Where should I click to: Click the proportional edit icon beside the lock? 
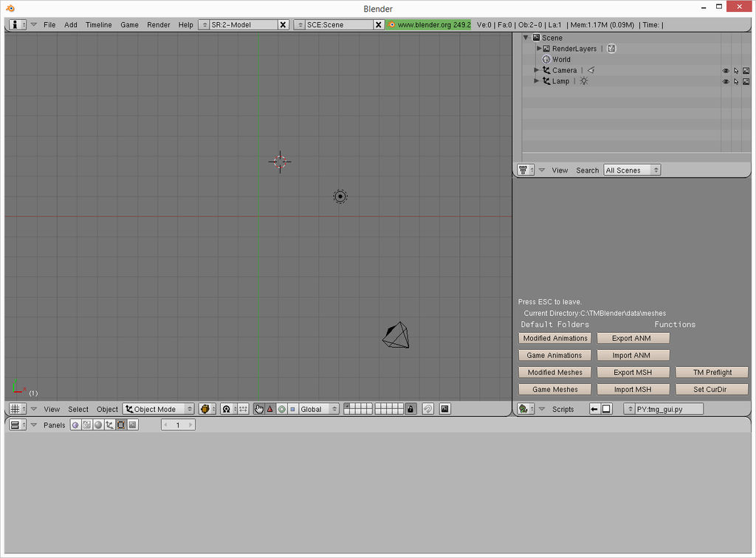point(427,409)
